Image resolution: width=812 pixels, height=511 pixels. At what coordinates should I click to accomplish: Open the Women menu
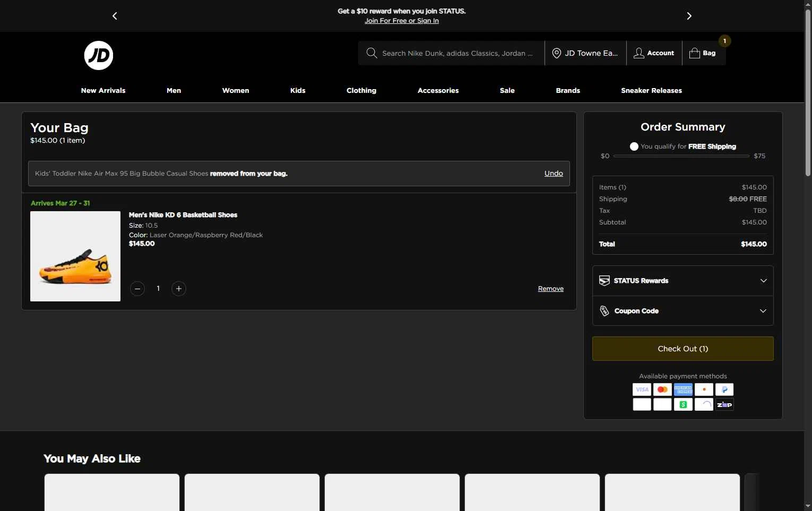point(236,91)
